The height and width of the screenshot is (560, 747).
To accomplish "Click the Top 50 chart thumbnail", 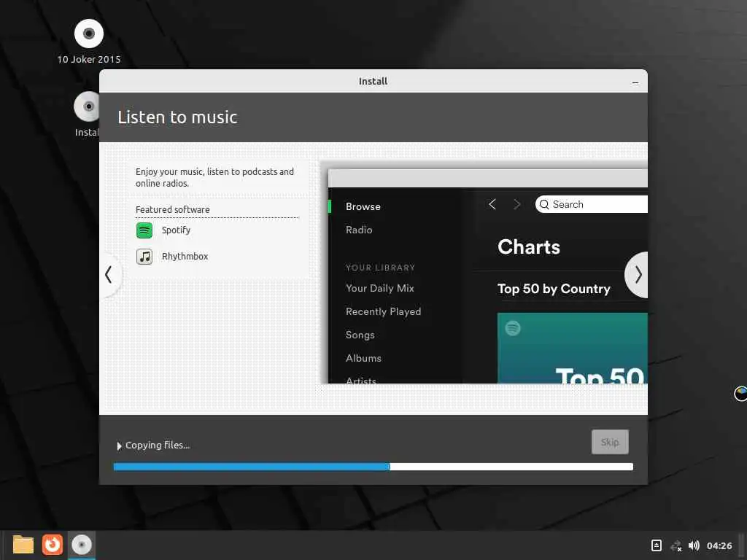I will (572, 348).
